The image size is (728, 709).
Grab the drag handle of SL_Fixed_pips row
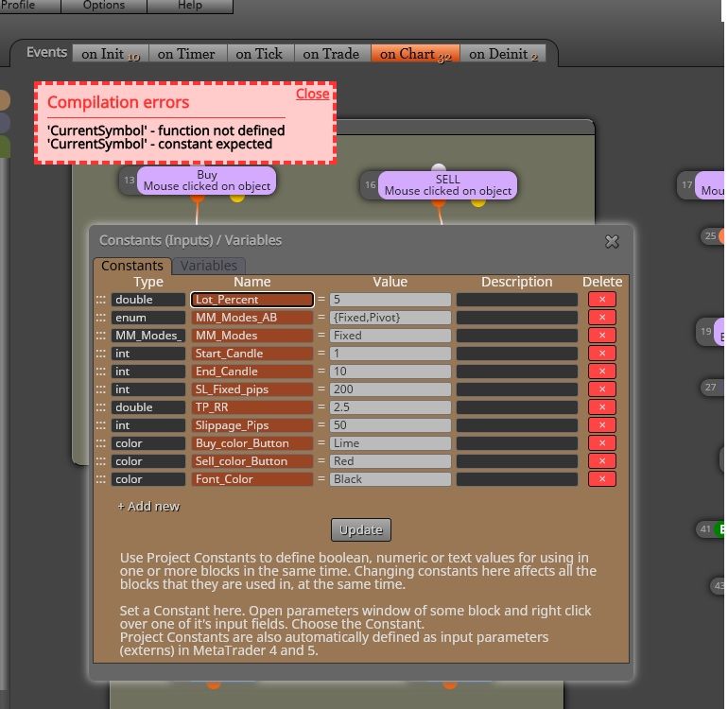tap(101, 389)
